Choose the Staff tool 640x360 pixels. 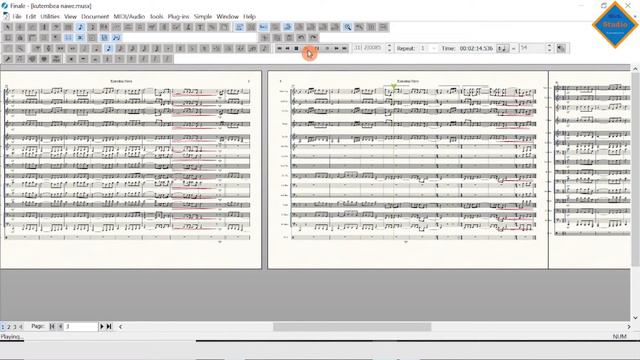click(20, 27)
